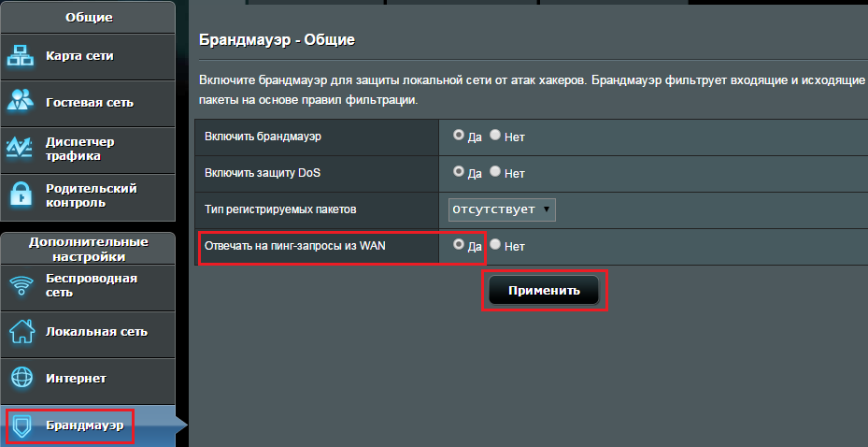
Task: Select the Дополнительные настройки section header
Action: click(x=88, y=249)
